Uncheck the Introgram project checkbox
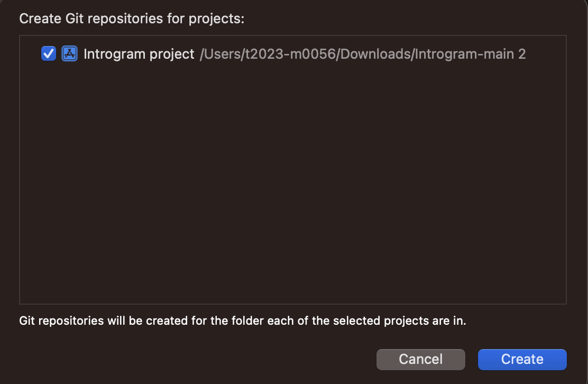Screen dimensions: 588x384 point(49,53)
